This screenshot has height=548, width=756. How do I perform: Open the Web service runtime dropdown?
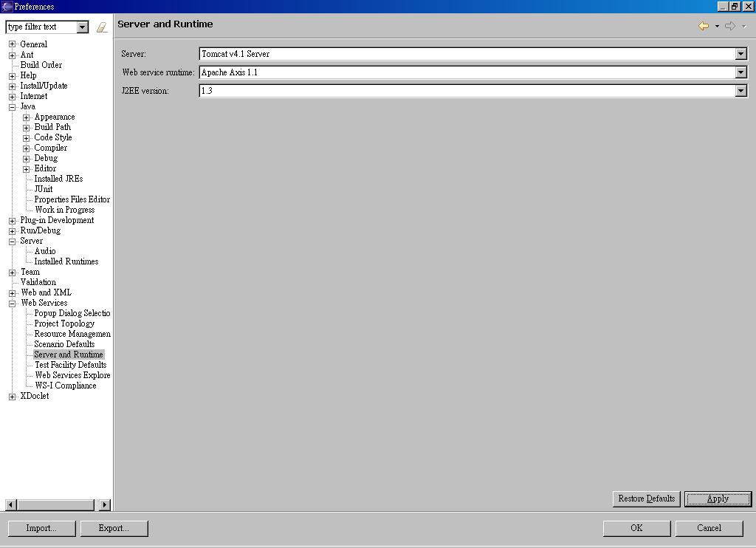coord(741,72)
